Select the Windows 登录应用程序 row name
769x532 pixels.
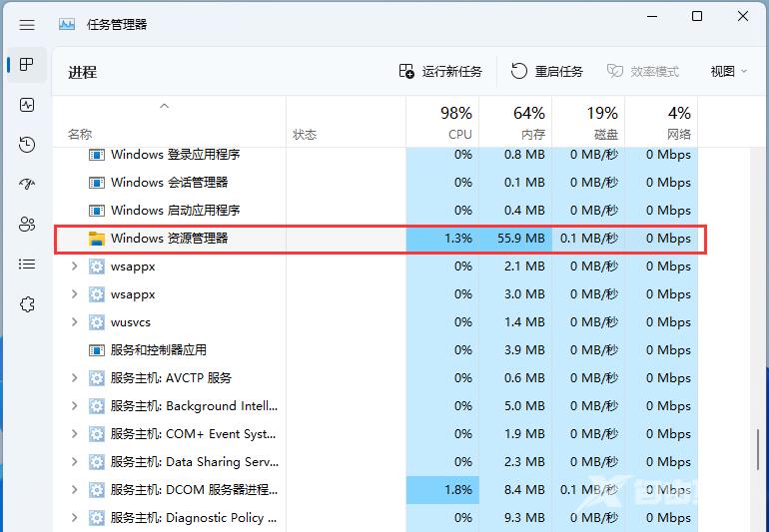tap(175, 155)
